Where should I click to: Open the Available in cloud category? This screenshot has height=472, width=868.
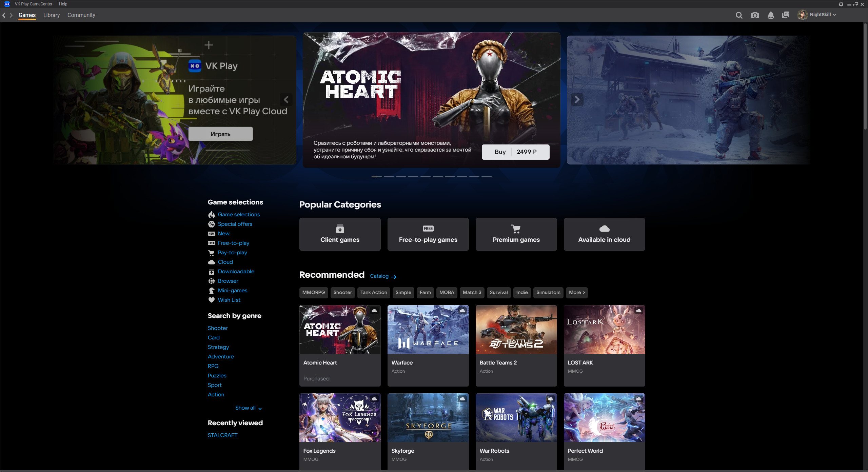point(604,234)
